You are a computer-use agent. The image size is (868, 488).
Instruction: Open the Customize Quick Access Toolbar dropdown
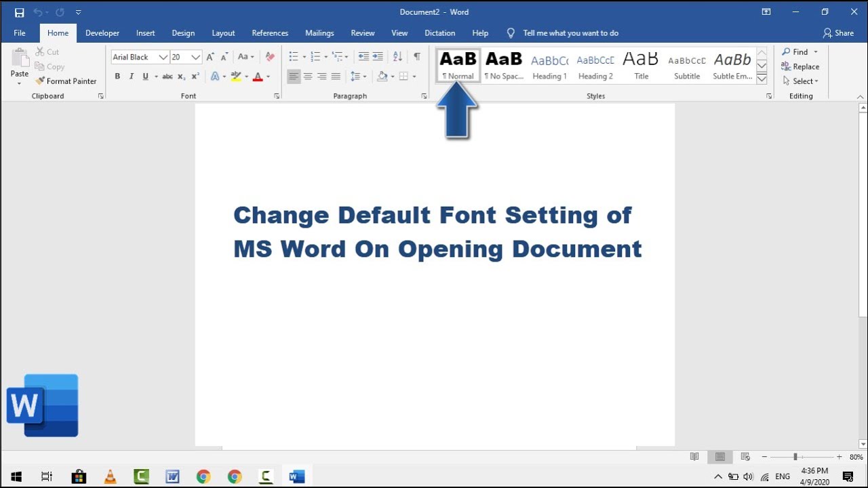click(79, 12)
